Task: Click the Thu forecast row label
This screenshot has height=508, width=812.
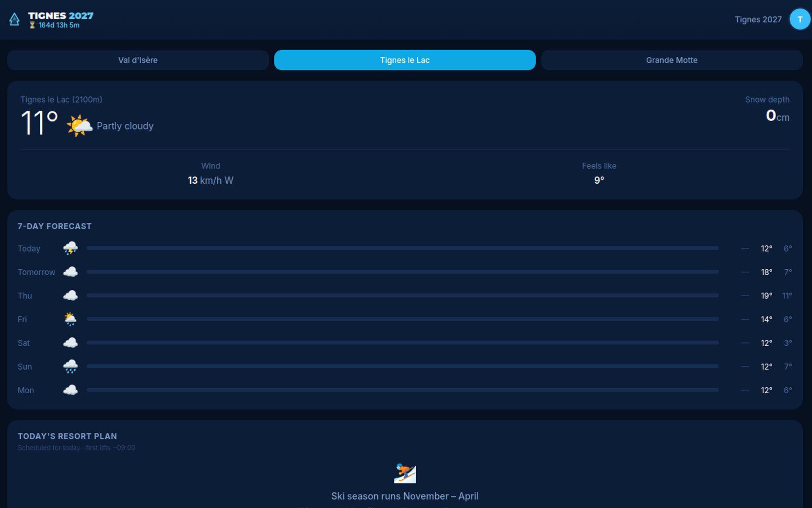Action: (x=25, y=296)
